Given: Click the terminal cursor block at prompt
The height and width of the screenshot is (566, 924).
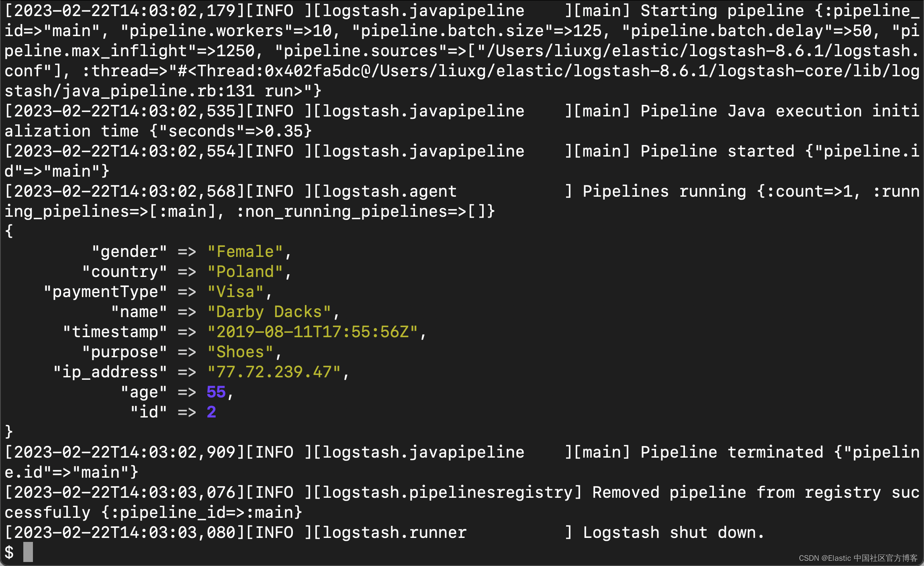Looking at the screenshot, I should (x=28, y=552).
